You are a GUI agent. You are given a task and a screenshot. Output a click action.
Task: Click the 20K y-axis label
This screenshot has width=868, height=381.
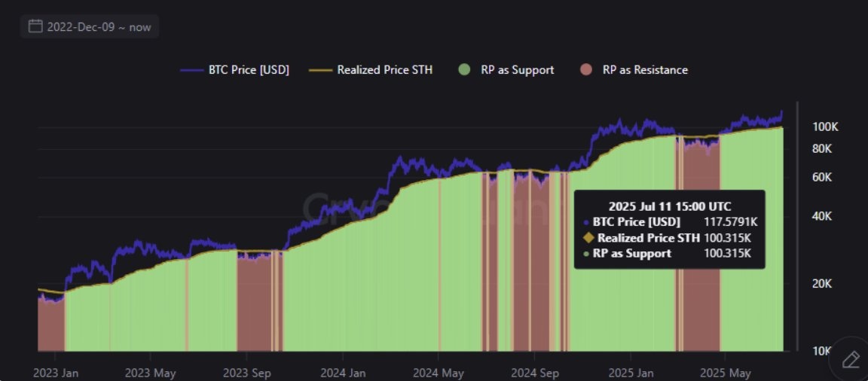(x=822, y=284)
